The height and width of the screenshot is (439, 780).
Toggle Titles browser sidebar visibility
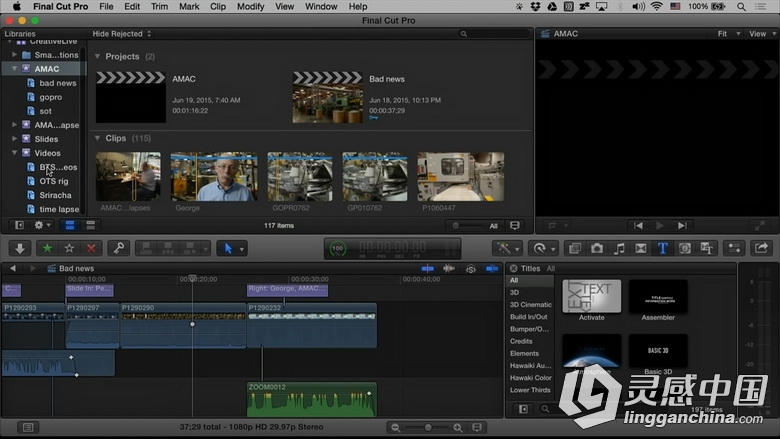coord(523,409)
